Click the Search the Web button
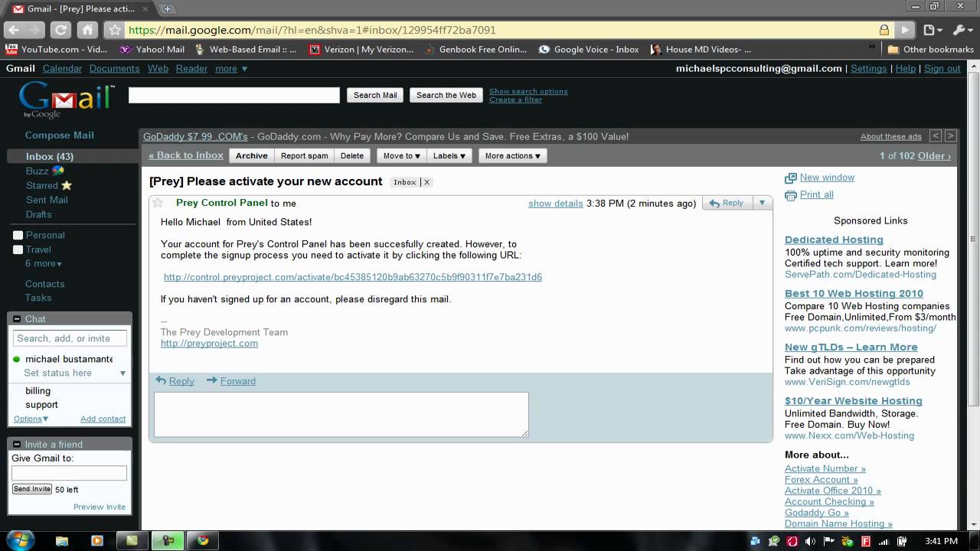 pos(446,95)
